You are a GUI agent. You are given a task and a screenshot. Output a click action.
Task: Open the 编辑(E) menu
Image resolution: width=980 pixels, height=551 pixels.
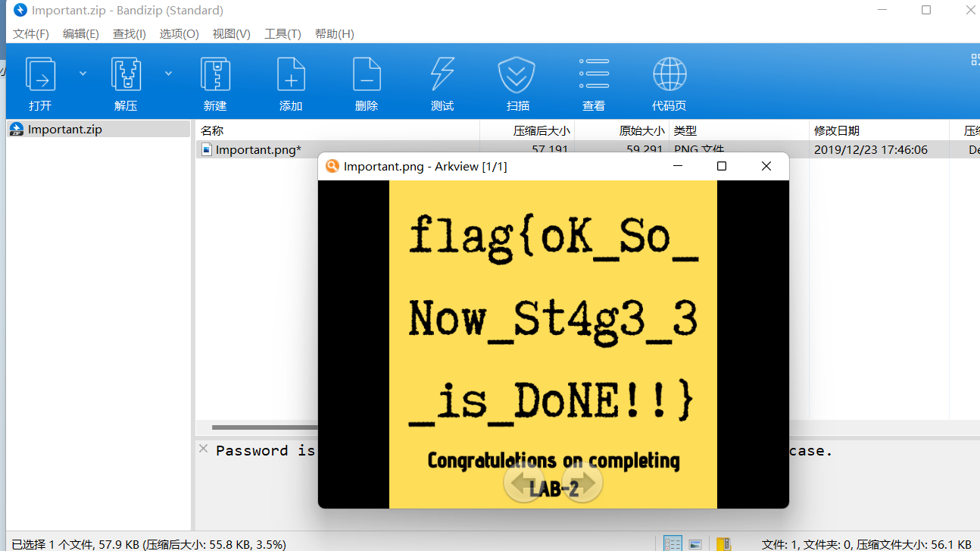(80, 34)
